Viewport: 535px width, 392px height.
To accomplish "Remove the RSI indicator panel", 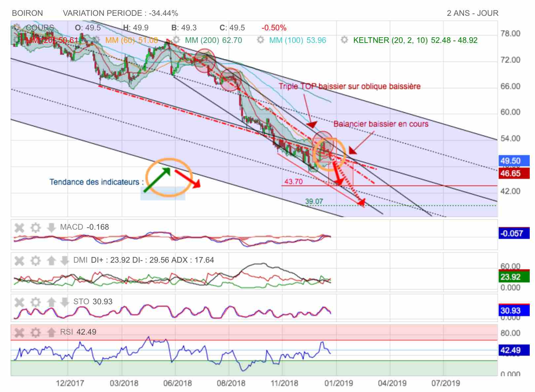I will (x=19, y=332).
